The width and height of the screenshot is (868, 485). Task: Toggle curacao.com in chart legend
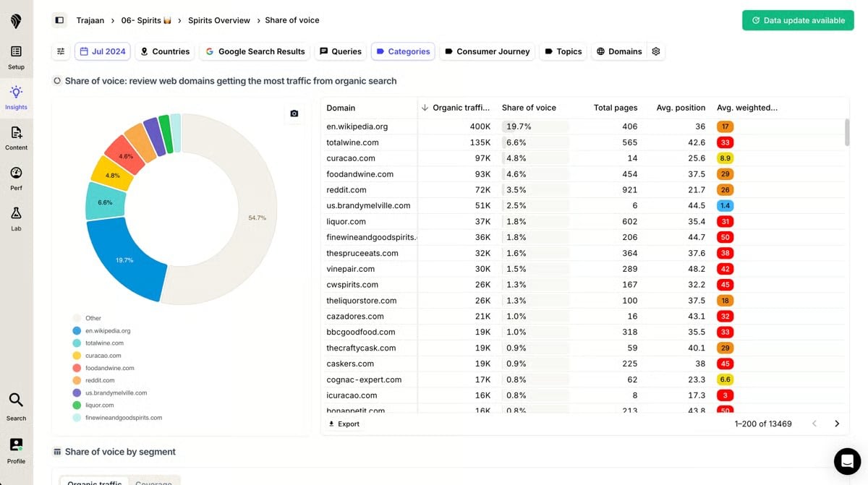pyautogui.click(x=97, y=356)
